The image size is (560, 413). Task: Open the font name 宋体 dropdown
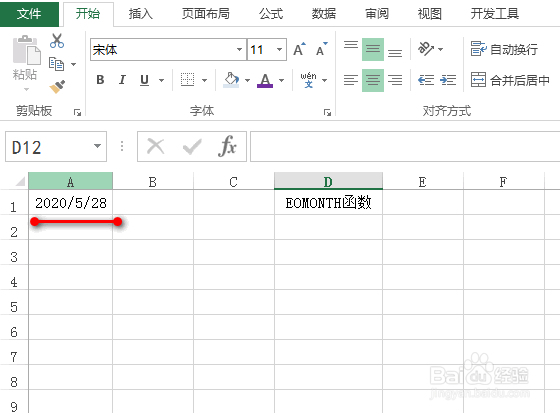click(x=239, y=49)
